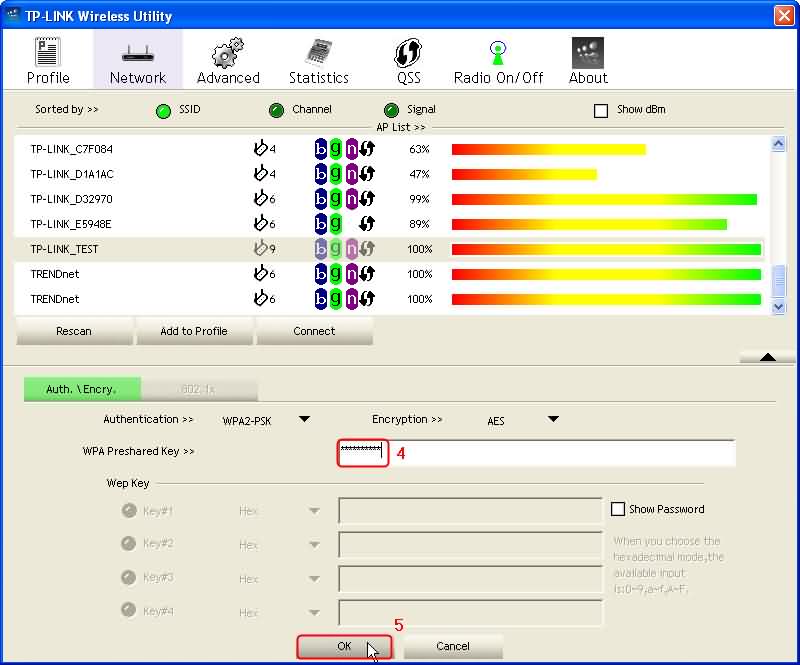
Task: Open Key#4 Hex format dropdown
Action: (x=314, y=612)
